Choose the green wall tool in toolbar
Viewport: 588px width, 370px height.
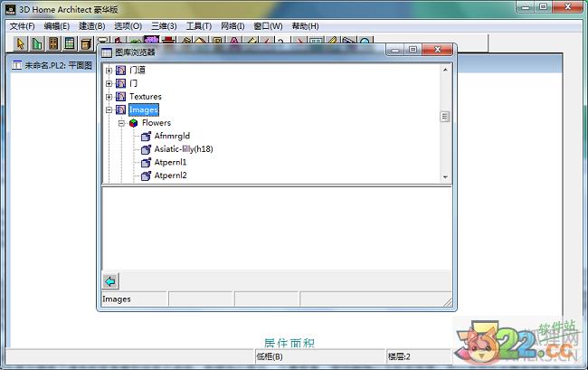pyautogui.click(x=37, y=43)
